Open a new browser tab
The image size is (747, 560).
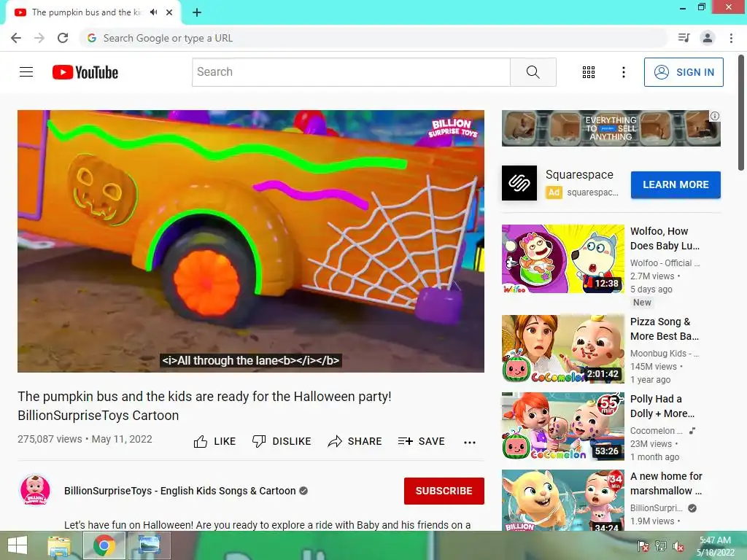pos(197,12)
